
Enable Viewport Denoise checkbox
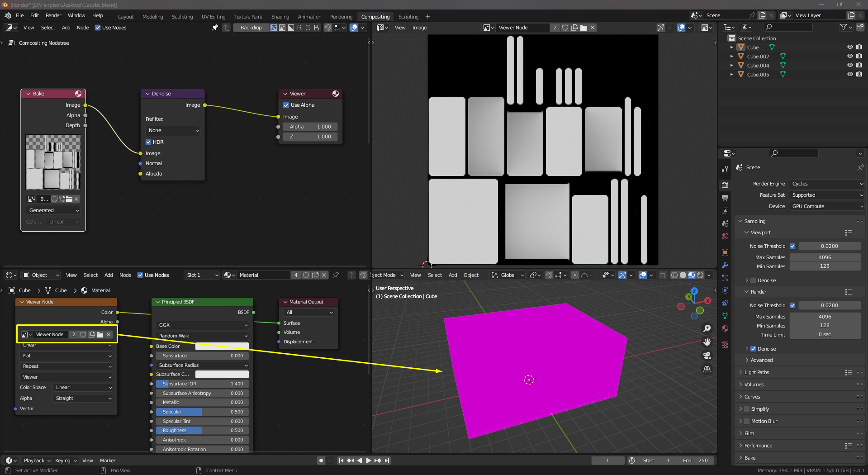[x=753, y=280]
